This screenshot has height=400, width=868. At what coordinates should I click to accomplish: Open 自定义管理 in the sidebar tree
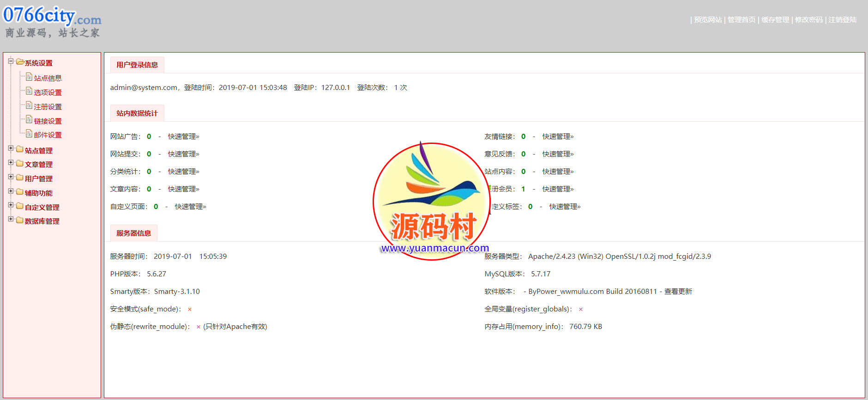[x=42, y=208]
